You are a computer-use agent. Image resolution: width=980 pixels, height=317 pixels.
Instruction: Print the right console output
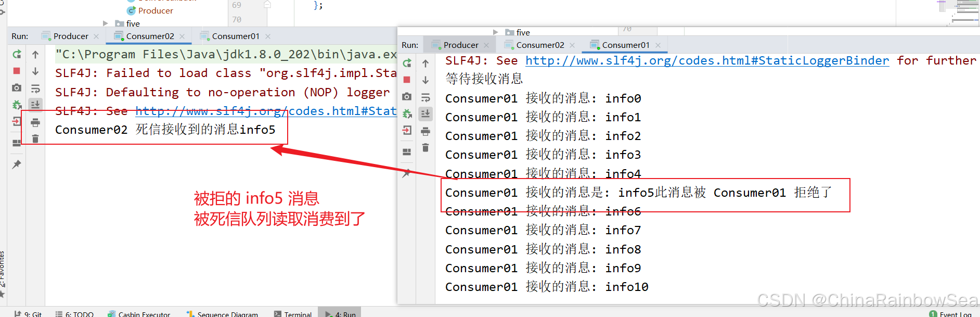[x=425, y=131]
